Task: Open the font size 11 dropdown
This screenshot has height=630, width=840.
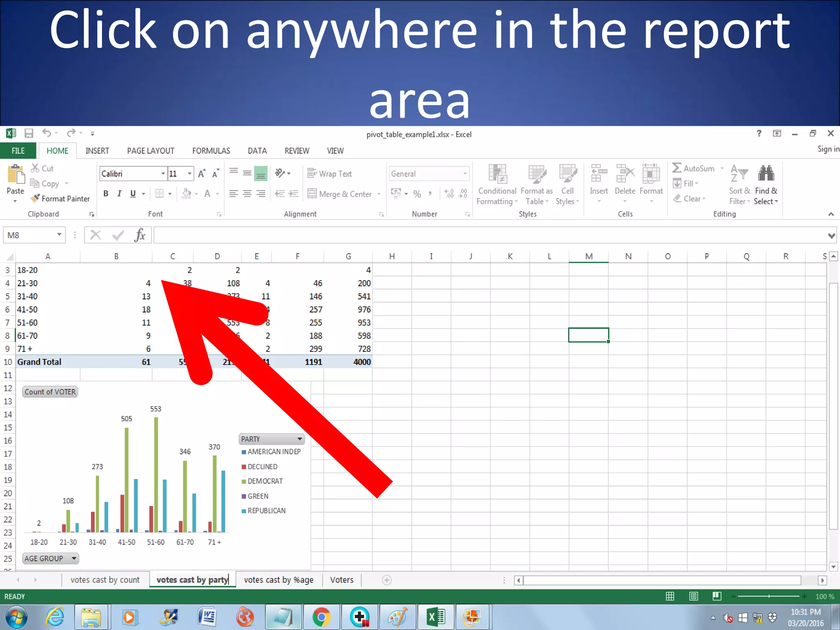Action: pyautogui.click(x=189, y=173)
